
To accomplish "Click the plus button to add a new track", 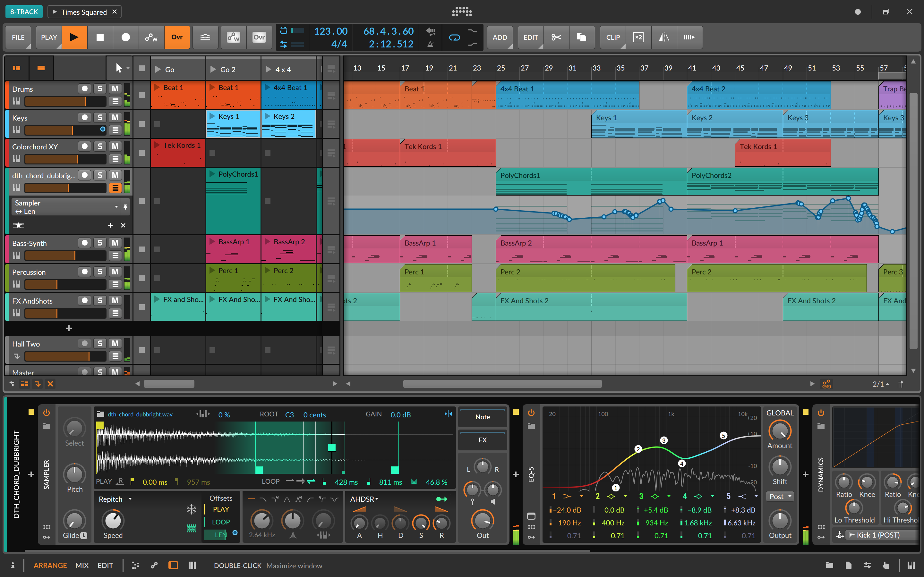I will pyautogui.click(x=69, y=328).
